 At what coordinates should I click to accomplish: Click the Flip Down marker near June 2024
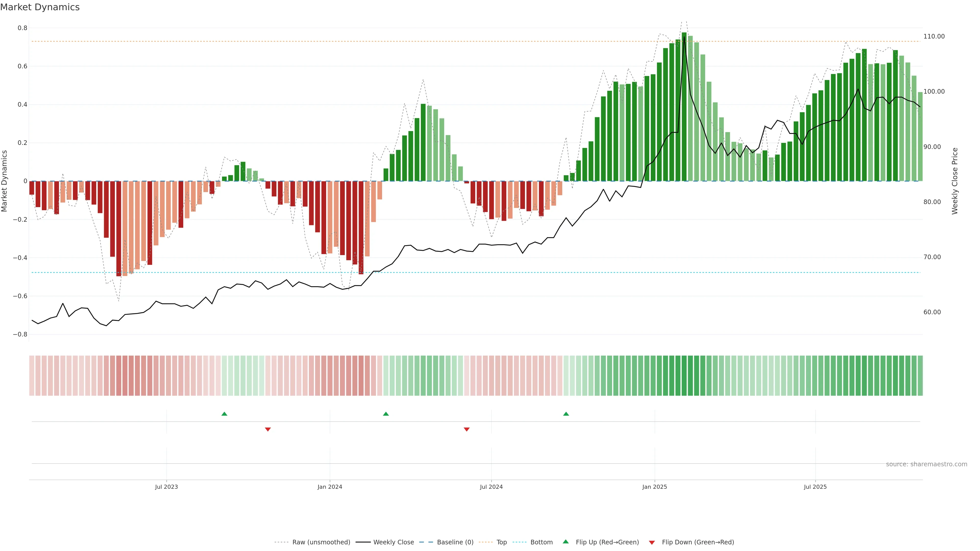(x=467, y=429)
